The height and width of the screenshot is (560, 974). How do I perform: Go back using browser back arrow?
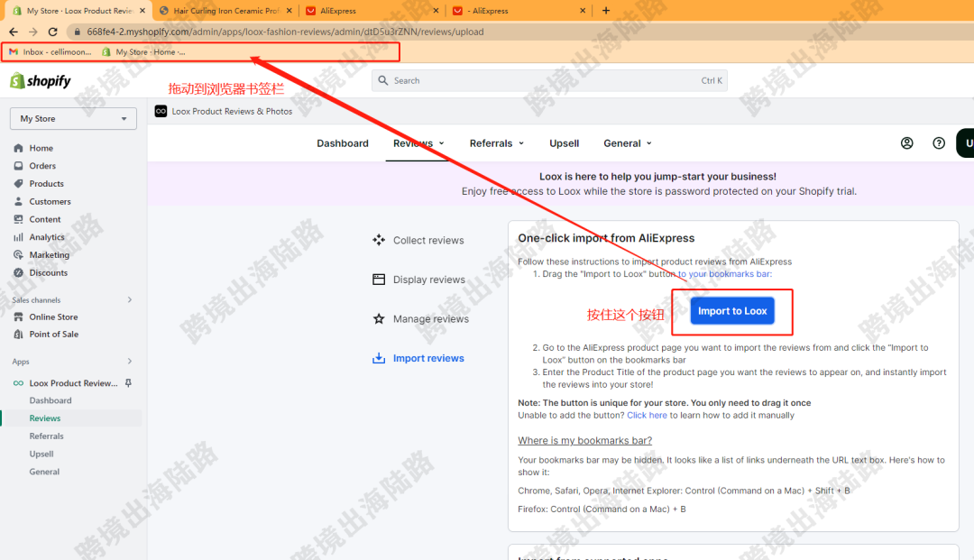pos(14,32)
